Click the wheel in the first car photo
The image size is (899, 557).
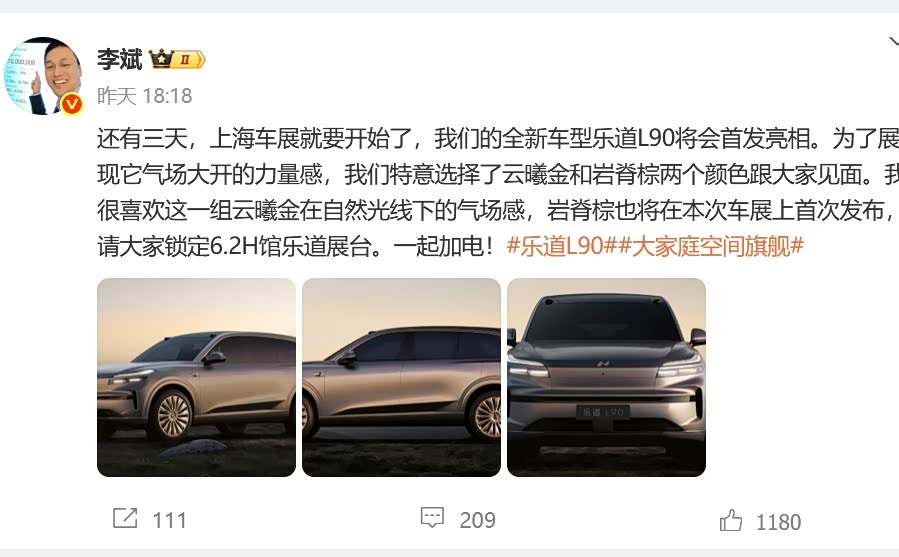point(171,416)
